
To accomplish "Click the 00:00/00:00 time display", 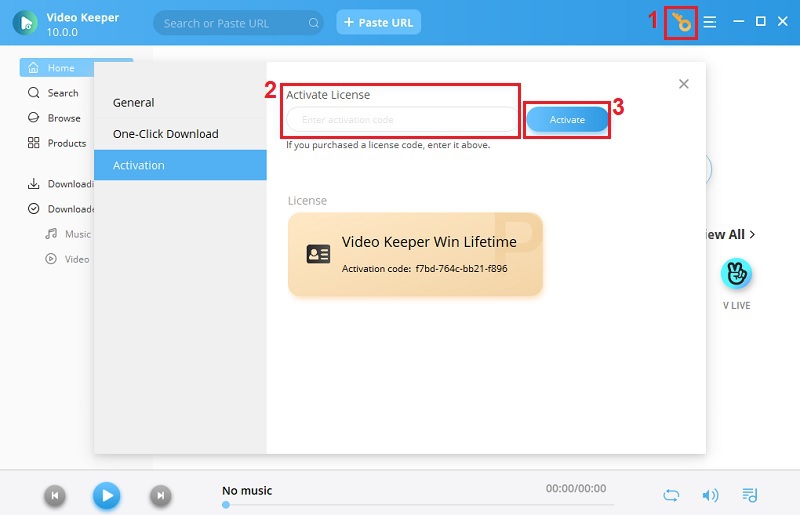I will tap(576, 488).
